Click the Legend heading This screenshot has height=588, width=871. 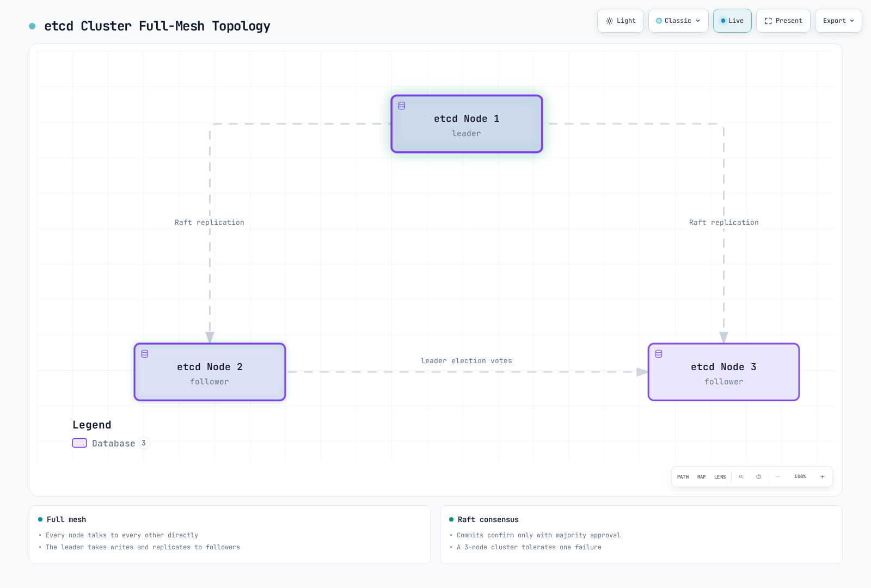point(92,425)
